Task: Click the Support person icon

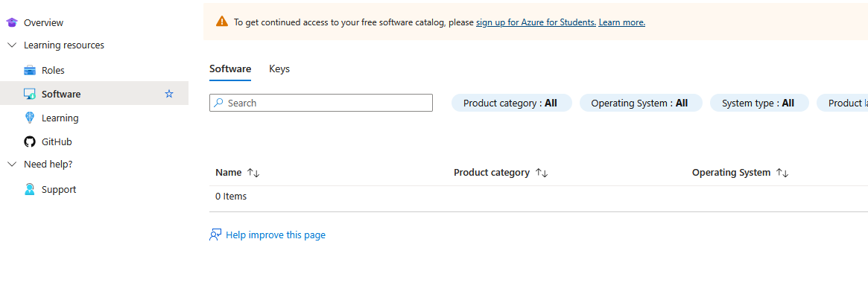Action: pyautogui.click(x=30, y=189)
